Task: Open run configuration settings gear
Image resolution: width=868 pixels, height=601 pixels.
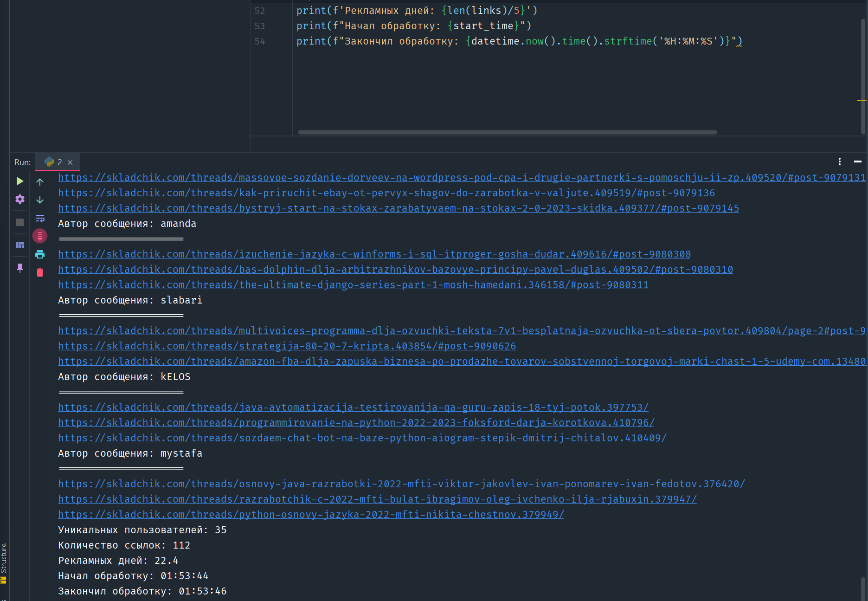Action: 19,199
